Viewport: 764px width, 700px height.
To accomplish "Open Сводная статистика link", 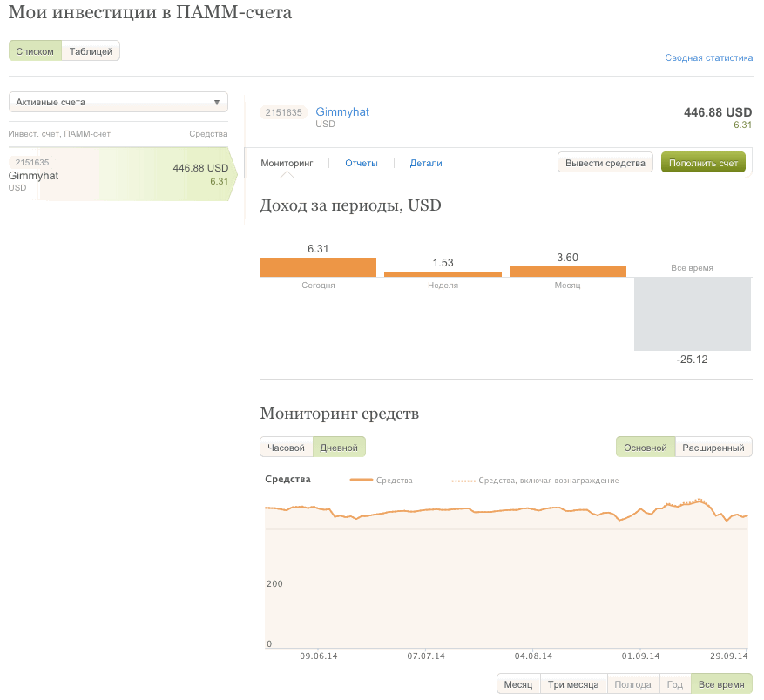I will pos(708,58).
